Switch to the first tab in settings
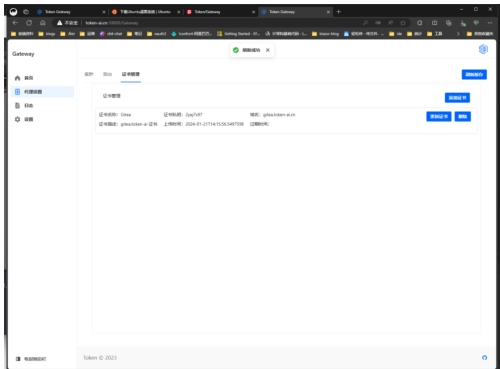This screenshot has height=369, width=500. click(x=89, y=74)
